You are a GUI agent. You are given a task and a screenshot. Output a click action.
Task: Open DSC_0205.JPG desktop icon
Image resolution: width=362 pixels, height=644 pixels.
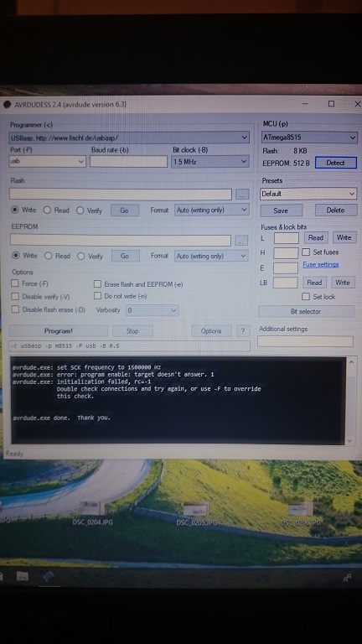[196, 515]
